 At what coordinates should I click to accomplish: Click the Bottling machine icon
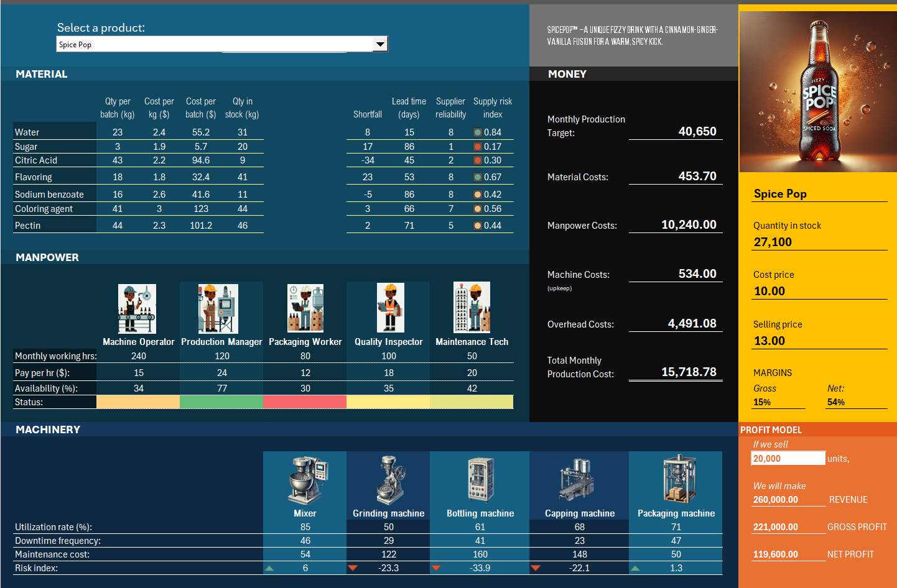click(480, 480)
